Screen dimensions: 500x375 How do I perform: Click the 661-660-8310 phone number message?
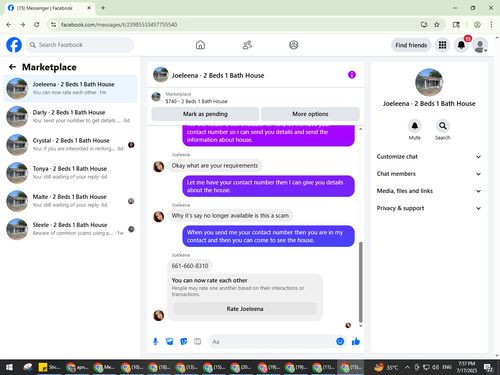pos(190,266)
